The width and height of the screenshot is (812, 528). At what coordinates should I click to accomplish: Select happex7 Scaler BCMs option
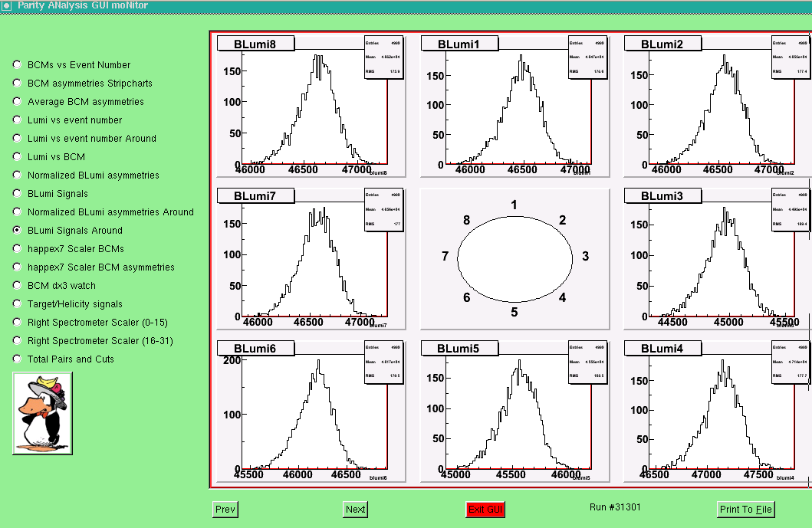point(17,248)
